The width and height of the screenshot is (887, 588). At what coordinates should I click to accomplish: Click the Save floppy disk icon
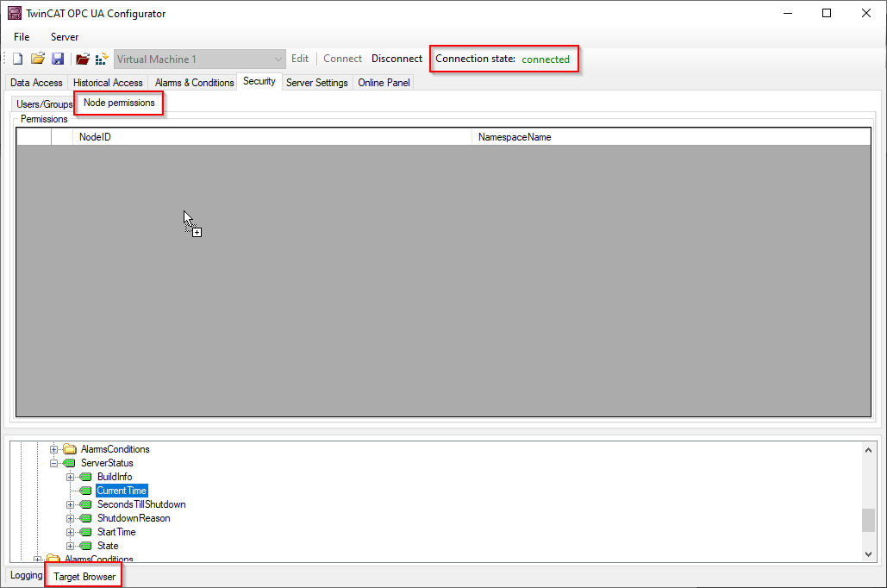58,59
